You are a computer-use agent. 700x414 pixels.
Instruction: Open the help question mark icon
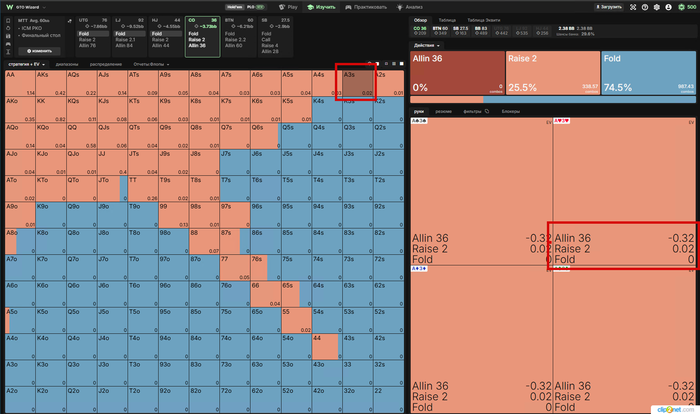[x=645, y=7]
